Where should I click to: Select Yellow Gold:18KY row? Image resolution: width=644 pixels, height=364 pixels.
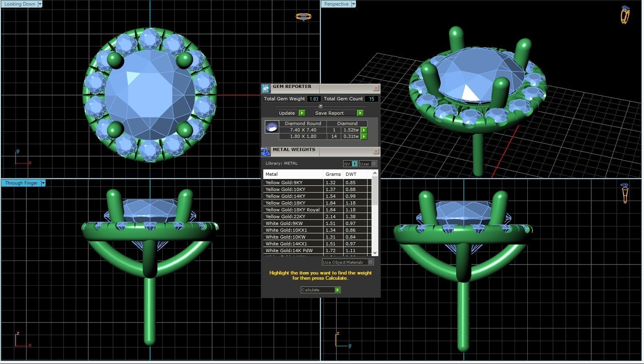click(317, 203)
